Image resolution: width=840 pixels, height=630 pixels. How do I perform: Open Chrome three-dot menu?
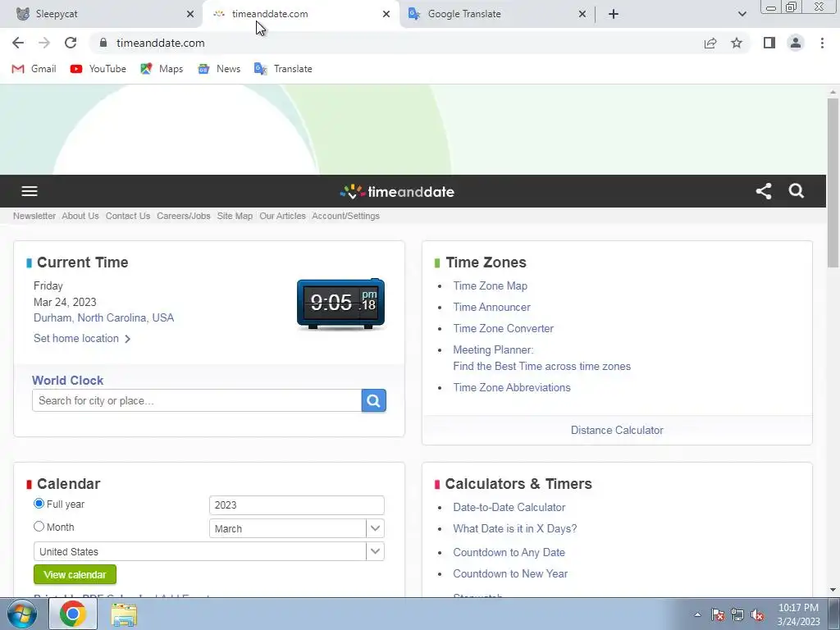tap(822, 43)
